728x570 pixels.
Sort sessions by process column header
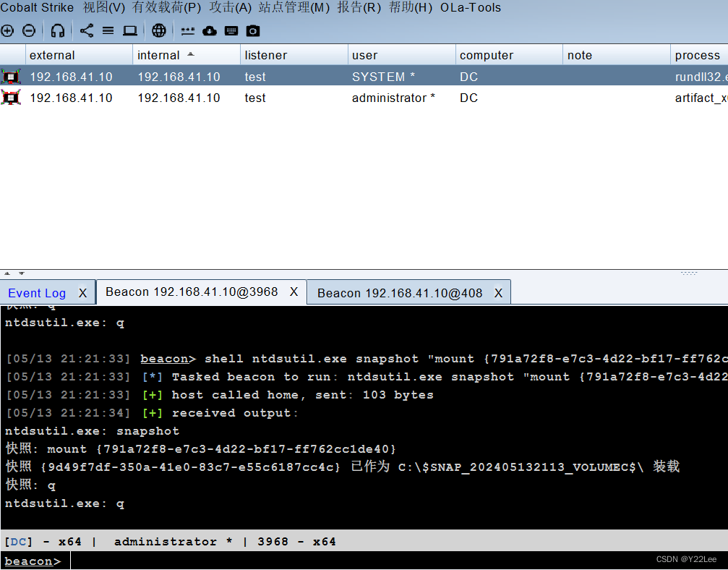click(699, 55)
